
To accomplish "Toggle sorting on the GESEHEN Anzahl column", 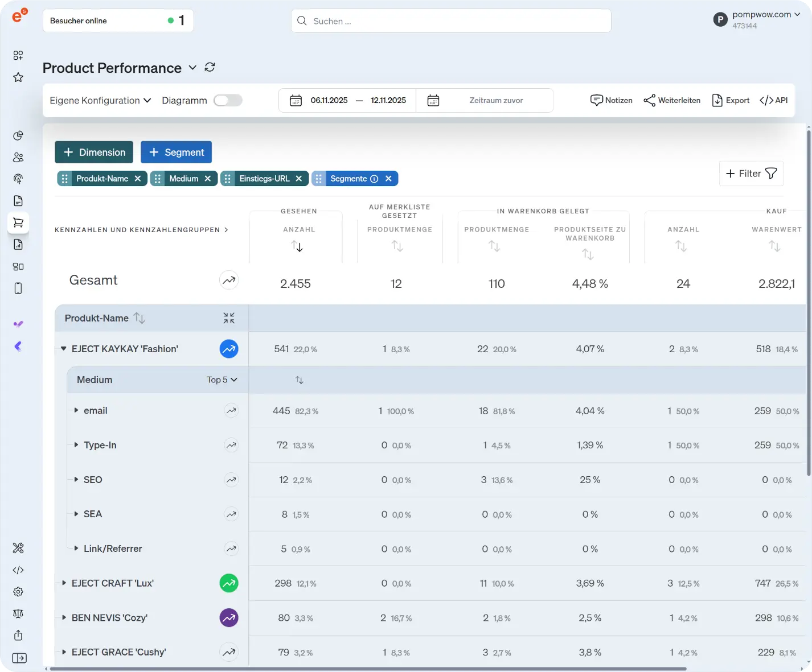I will (x=297, y=247).
